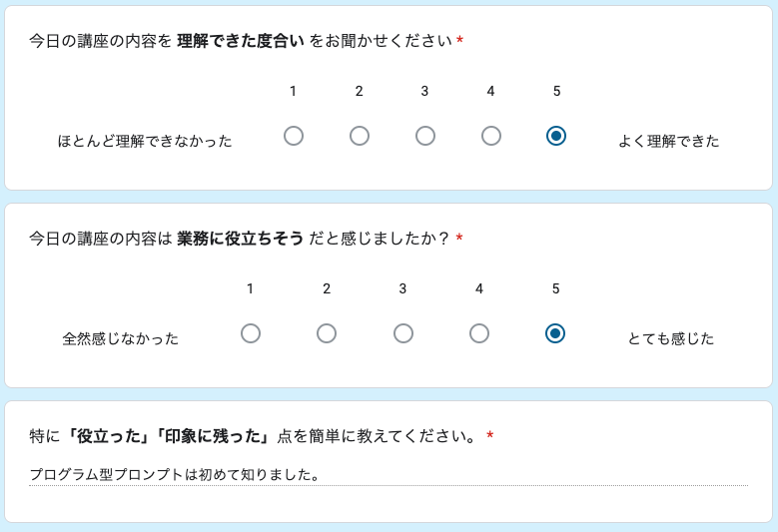Viewport: 778px width, 532px height.
Task: Click the 全然感じなかった scale label
Action: point(121,339)
